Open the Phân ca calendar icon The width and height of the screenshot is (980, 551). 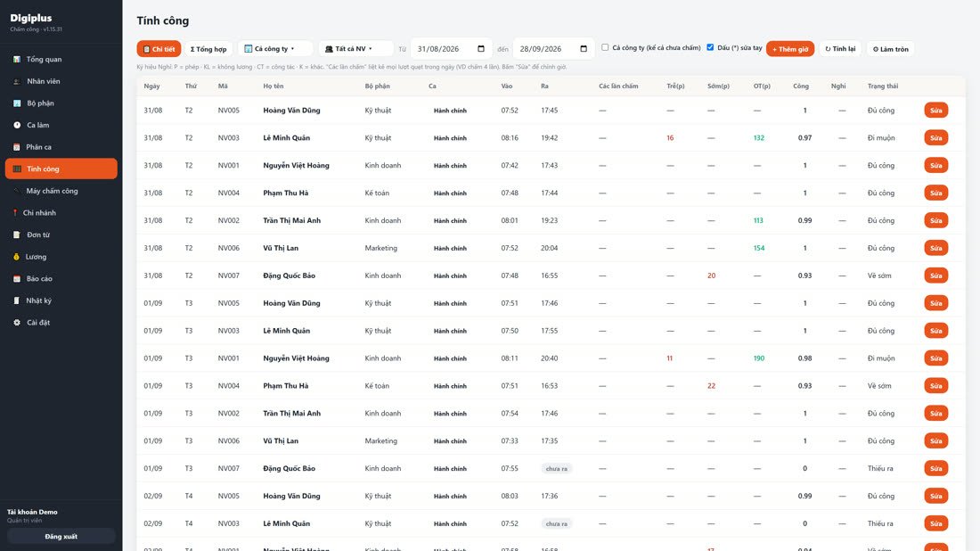[17, 147]
